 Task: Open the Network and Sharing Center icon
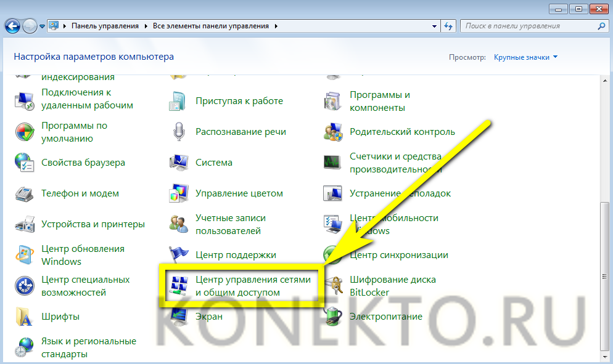click(178, 286)
